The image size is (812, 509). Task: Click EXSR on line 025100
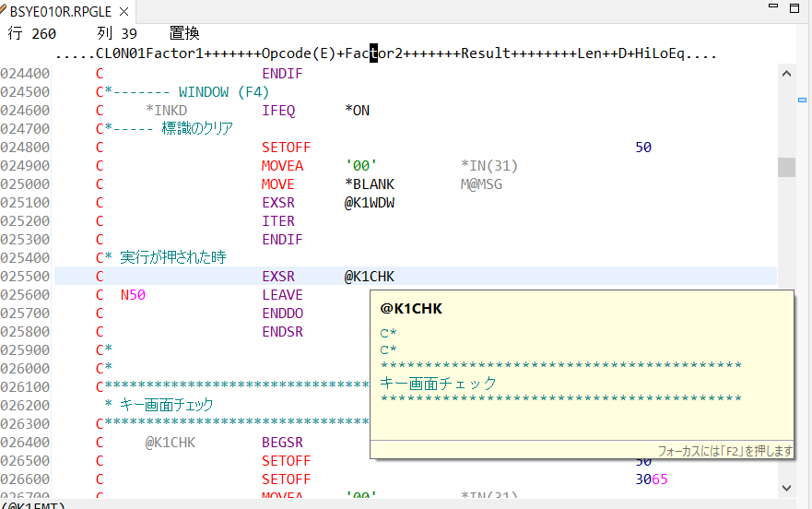[x=278, y=203]
